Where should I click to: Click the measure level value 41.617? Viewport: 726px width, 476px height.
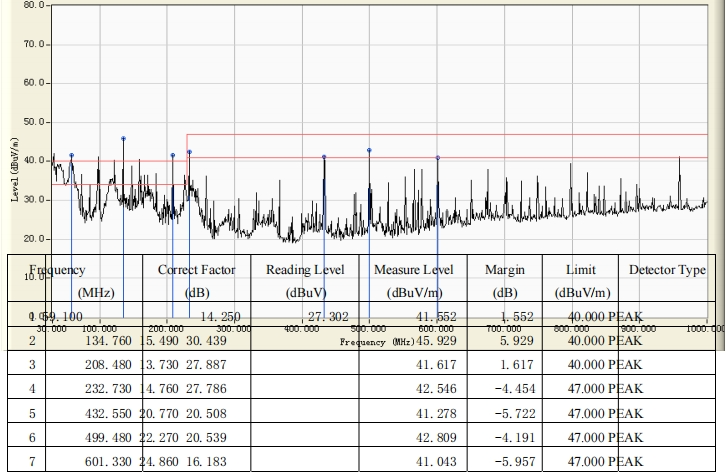[x=436, y=365]
